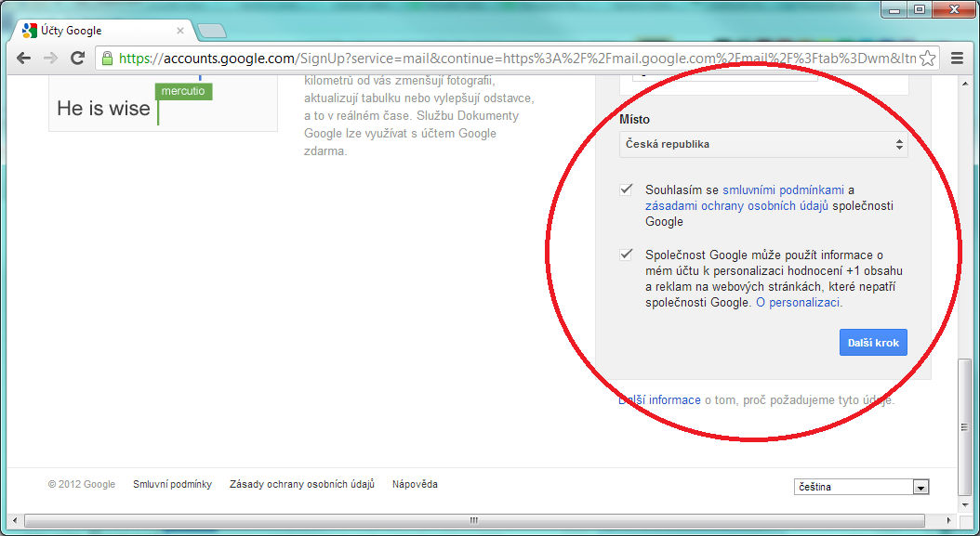
Task: Minimize the Chrome window
Action: point(895,8)
